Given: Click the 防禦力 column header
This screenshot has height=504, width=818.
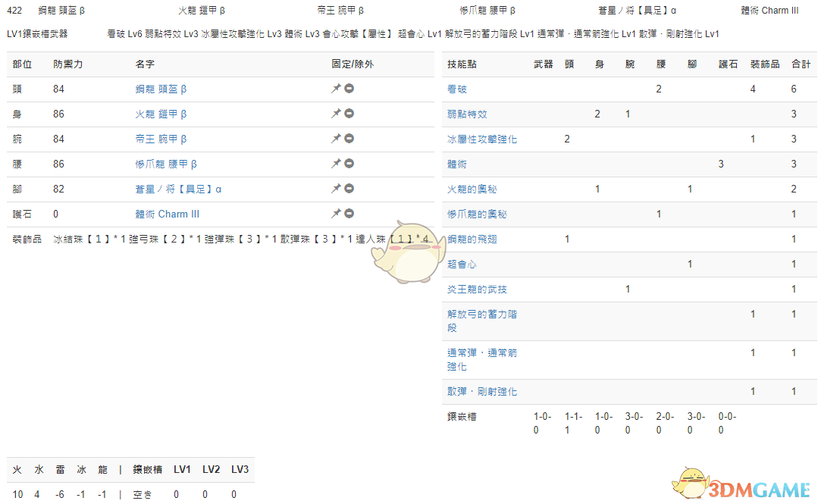Looking at the screenshot, I should [67, 64].
